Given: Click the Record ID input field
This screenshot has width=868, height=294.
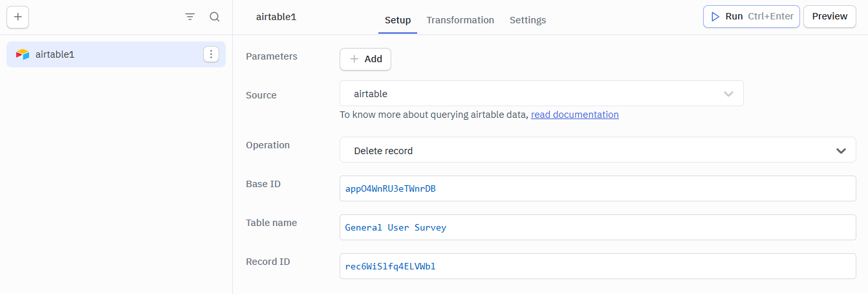Looking at the screenshot, I should [x=597, y=267].
